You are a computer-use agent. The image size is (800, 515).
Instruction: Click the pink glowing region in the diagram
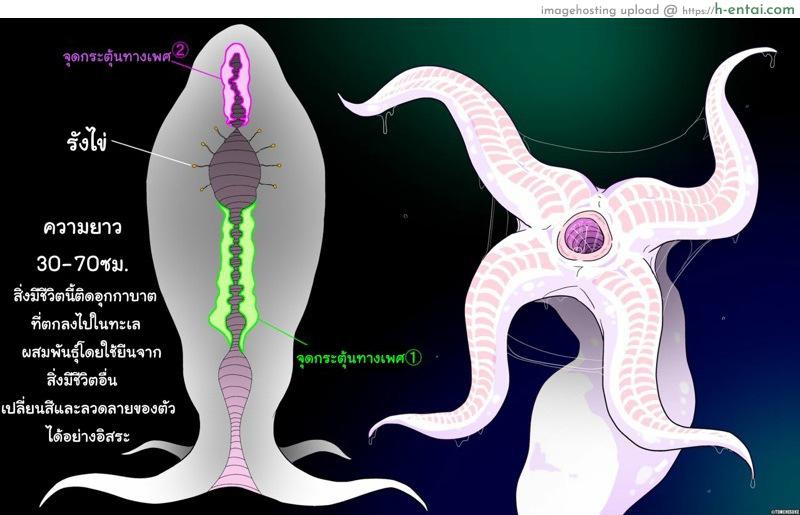236,80
